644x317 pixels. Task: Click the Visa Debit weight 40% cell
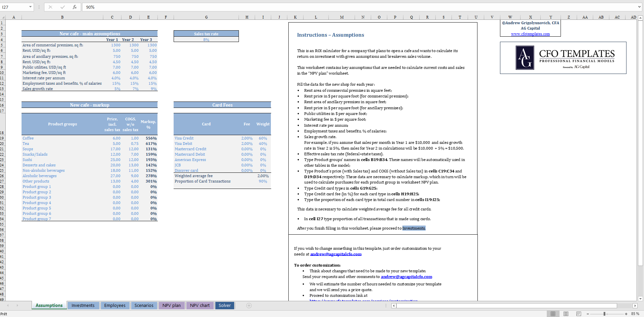(x=263, y=144)
